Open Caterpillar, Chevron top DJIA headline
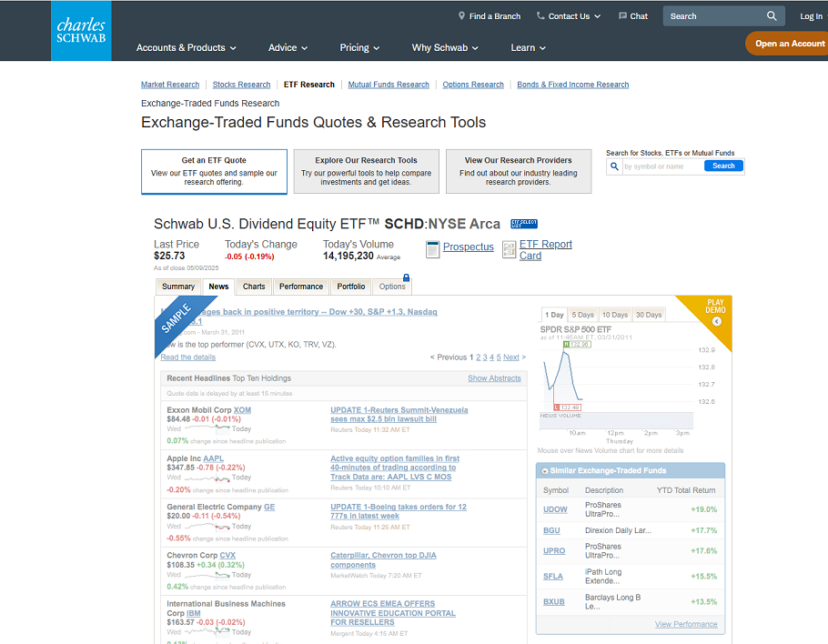This screenshot has width=828, height=644. pos(383,560)
